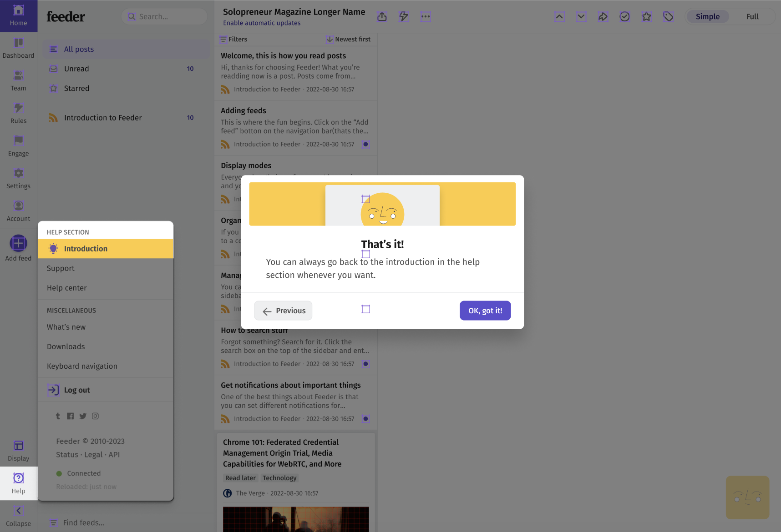Viewport: 781px width, 532px height.
Task: Click the Technology tag on the article
Action: [x=279, y=478]
